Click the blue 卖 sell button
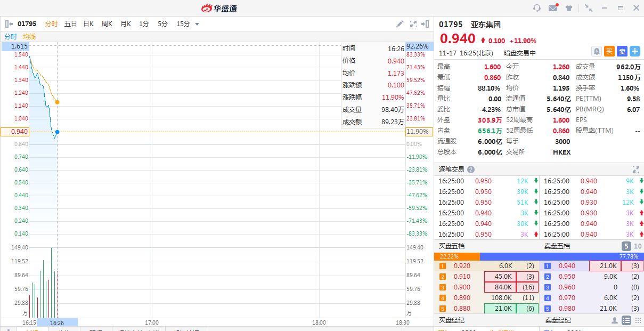Screen dimensions: 644x331 pyautogui.click(x=622, y=51)
